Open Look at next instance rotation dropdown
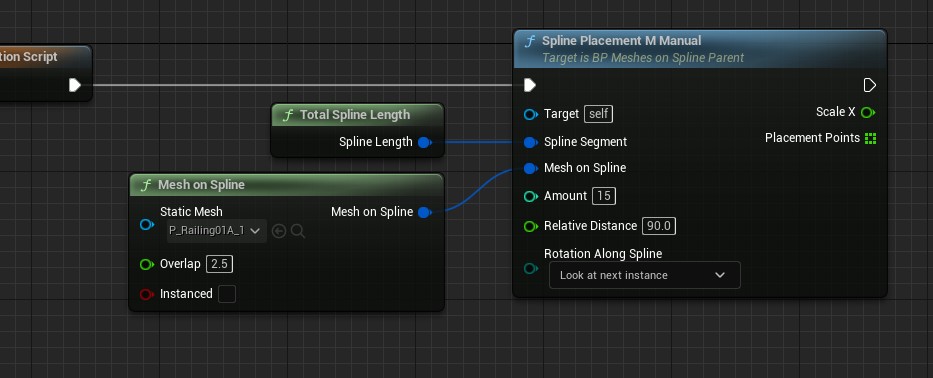This screenshot has height=378, width=933. 644,275
